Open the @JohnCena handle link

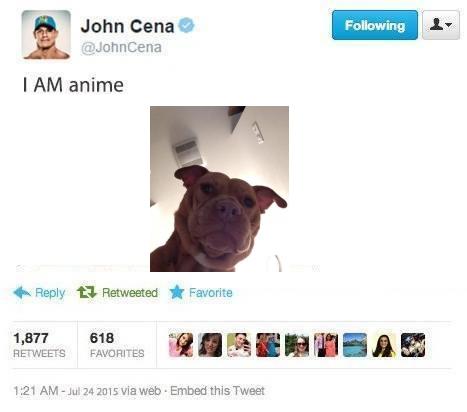(x=121, y=47)
